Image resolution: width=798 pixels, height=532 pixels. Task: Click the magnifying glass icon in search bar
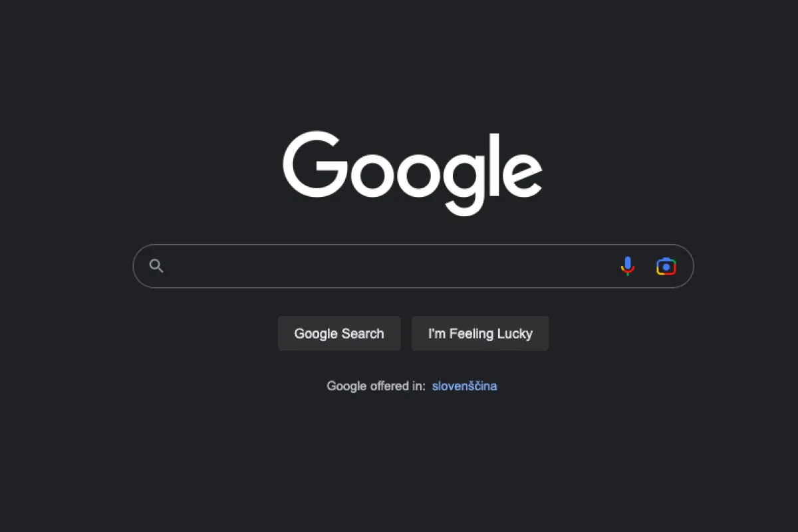coord(156,266)
